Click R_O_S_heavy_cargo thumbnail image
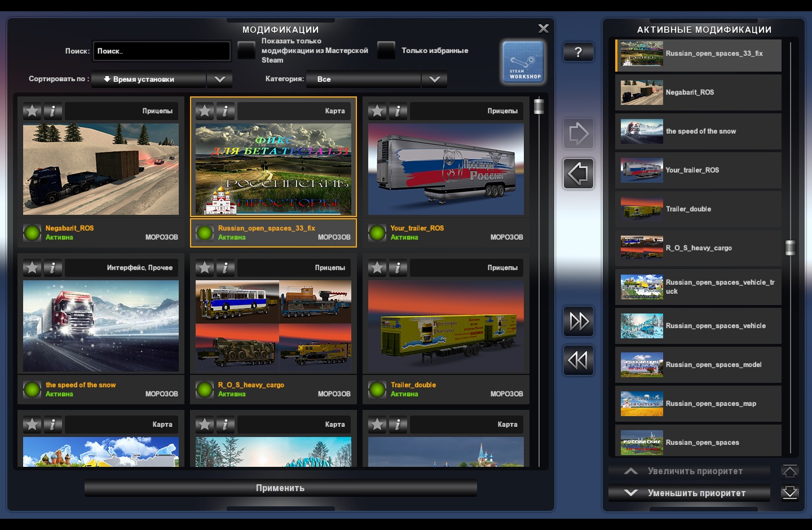 (x=273, y=326)
